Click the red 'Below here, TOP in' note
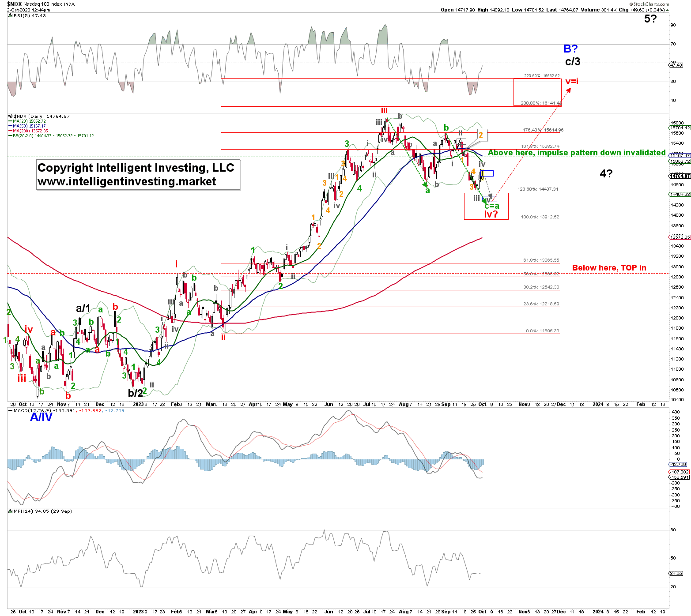 point(609,268)
